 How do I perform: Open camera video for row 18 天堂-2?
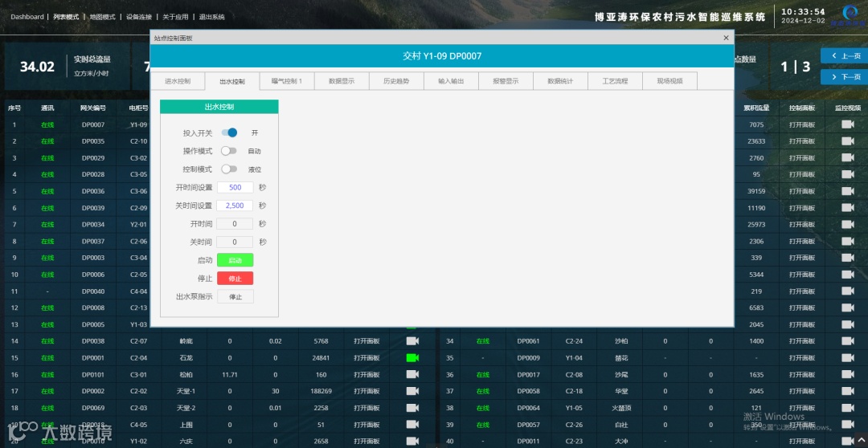pyautogui.click(x=412, y=408)
